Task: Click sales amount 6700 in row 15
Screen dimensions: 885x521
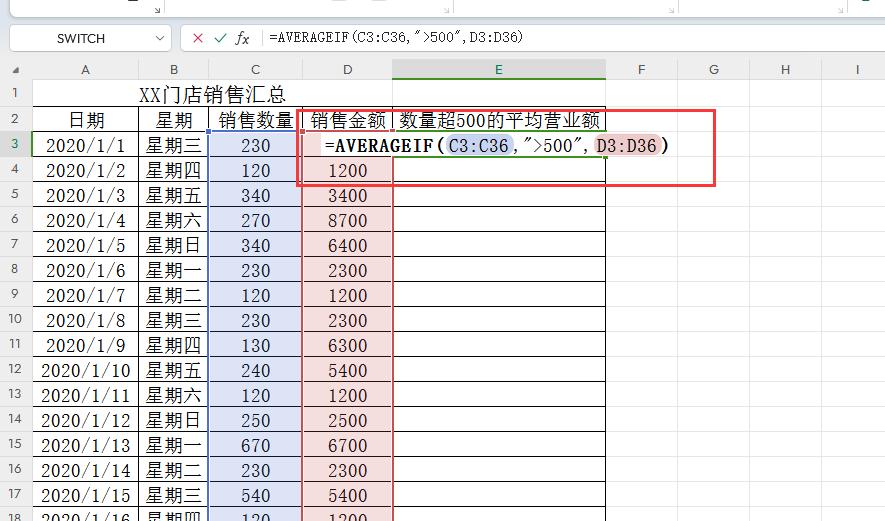Action: 348,445
